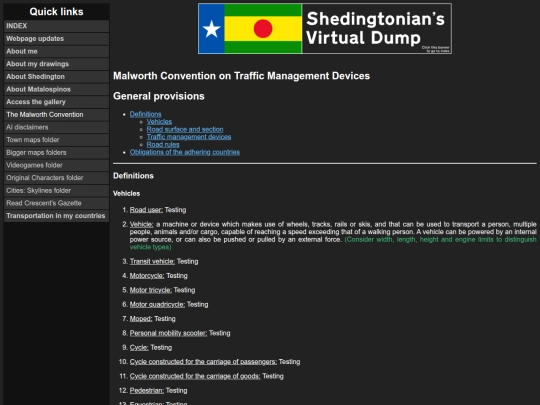This screenshot has width=540, height=405.
Task: Click the 'Road user:' term
Action: click(146, 210)
